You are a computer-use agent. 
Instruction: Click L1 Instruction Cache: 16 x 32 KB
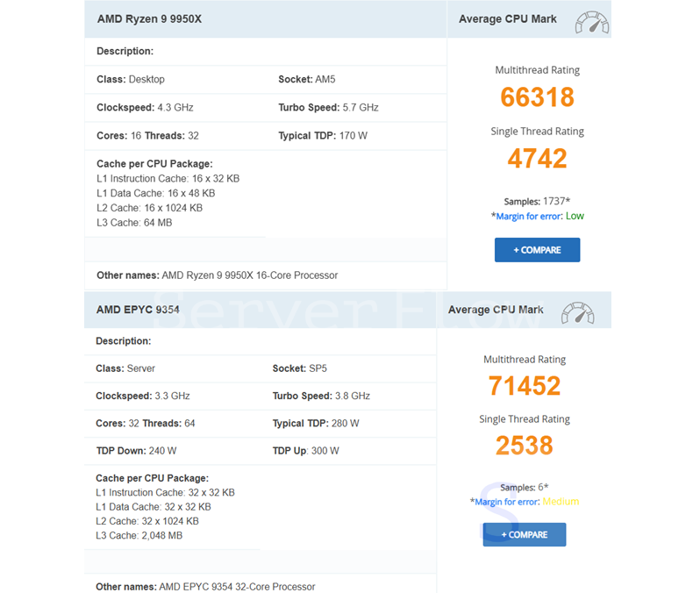coord(168,179)
